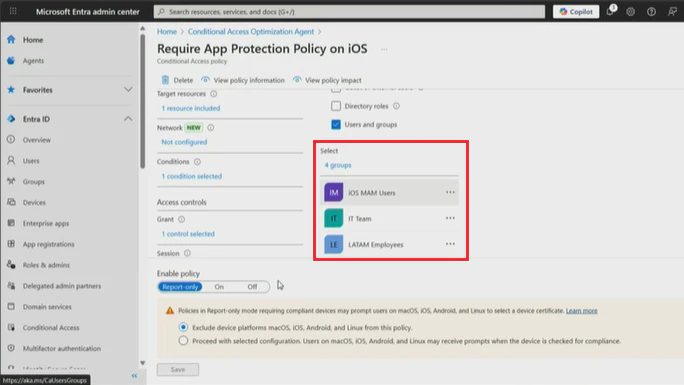684x385 pixels.
Task: Click the Session info icon
Action: pyautogui.click(x=187, y=253)
